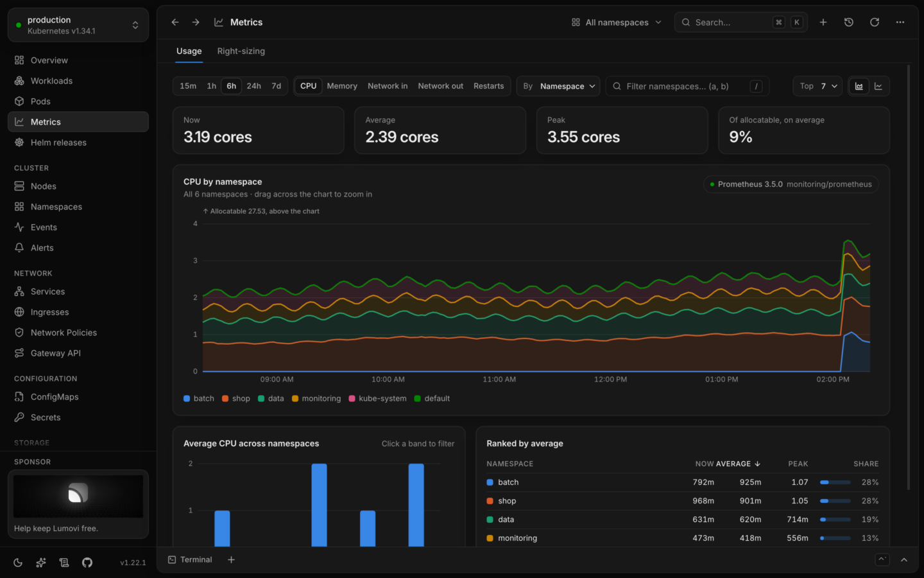Image resolution: width=924 pixels, height=578 pixels.
Task: Click the monitoring legend color swatch
Action: (295, 399)
